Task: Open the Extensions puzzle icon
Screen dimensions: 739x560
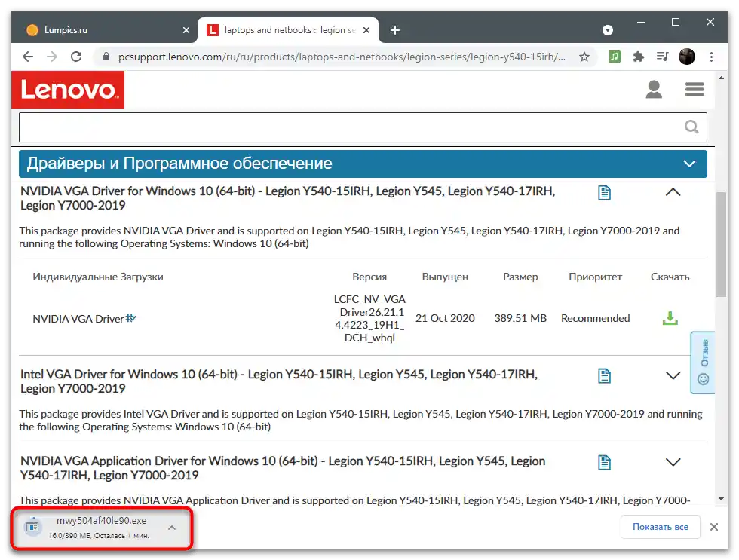Action: (x=639, y=57)
